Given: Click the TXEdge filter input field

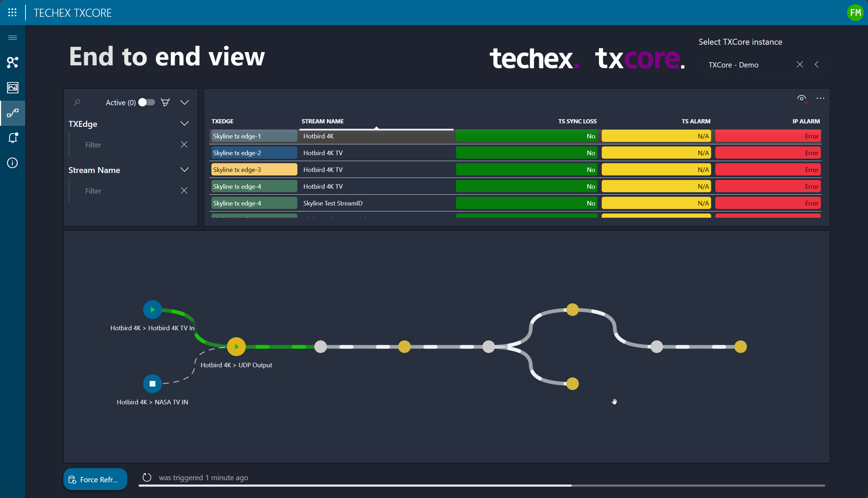Looking at the screenshot, I should (130, 145).
